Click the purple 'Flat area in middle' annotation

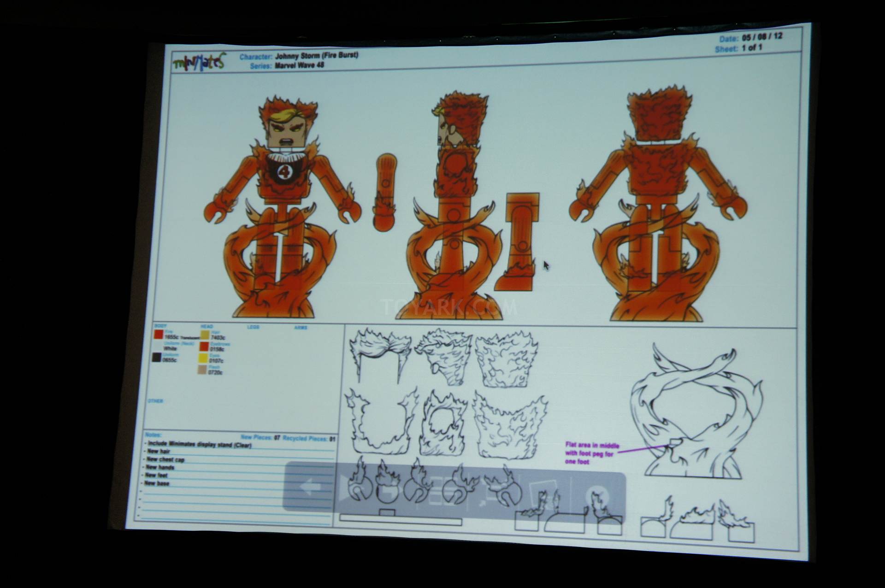[x=592, y=453]
